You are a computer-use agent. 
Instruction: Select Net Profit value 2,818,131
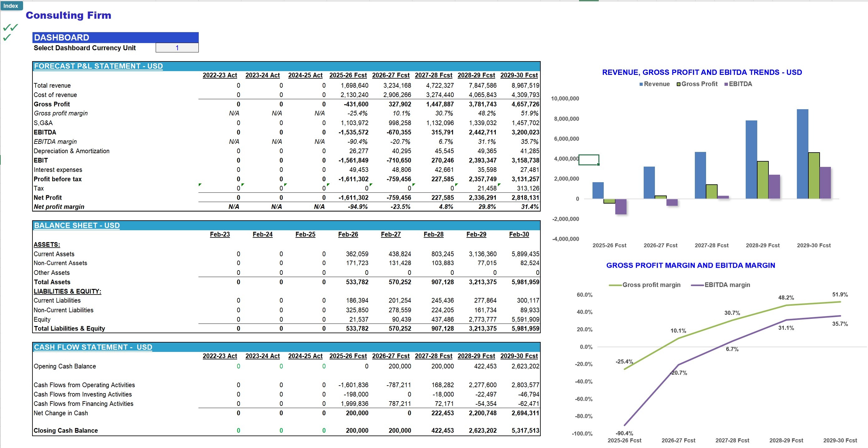coord(525,198)
